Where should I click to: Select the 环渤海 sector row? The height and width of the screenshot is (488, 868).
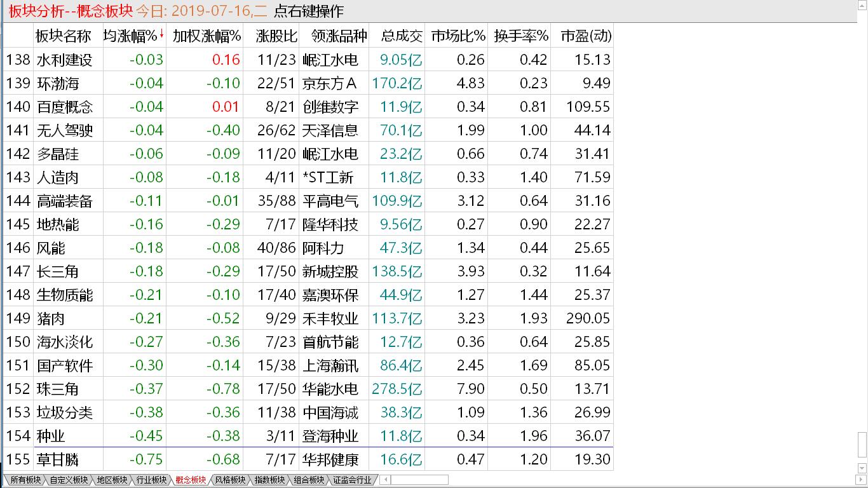click(x=308, y=83)
